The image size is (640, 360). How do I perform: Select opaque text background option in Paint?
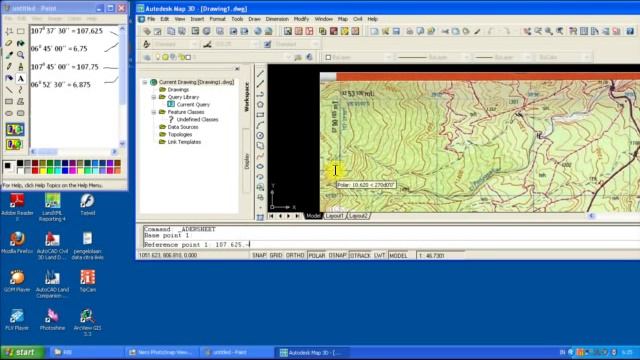[x=15, y=130]
